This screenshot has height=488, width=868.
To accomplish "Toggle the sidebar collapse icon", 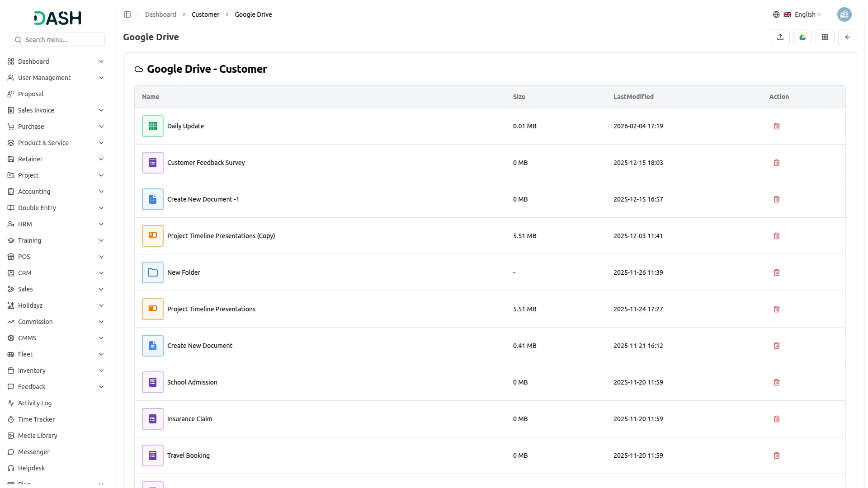I will pyautogui.click(x=127, y=14).
